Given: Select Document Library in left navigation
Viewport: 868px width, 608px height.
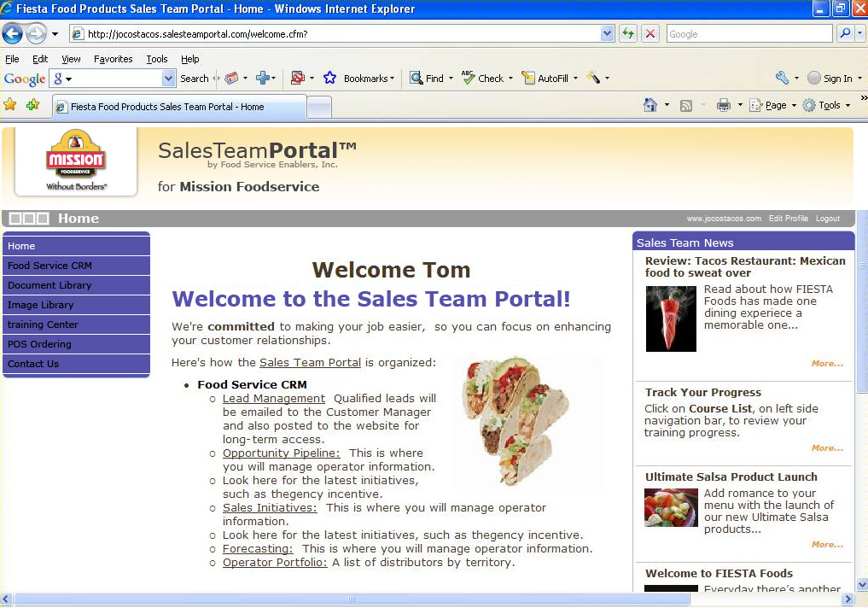Looking at the screenshot, I should tap(50, 285).
